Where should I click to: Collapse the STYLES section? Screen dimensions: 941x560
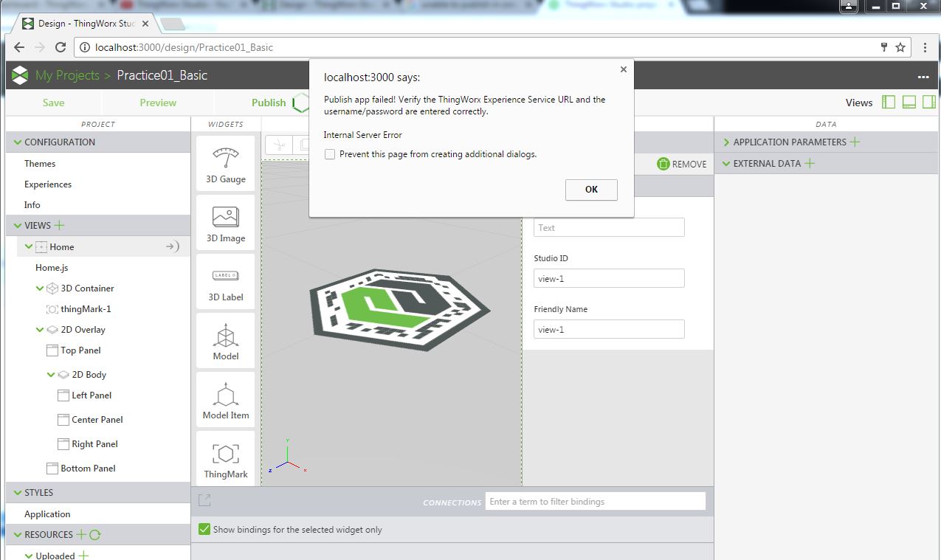16,492
